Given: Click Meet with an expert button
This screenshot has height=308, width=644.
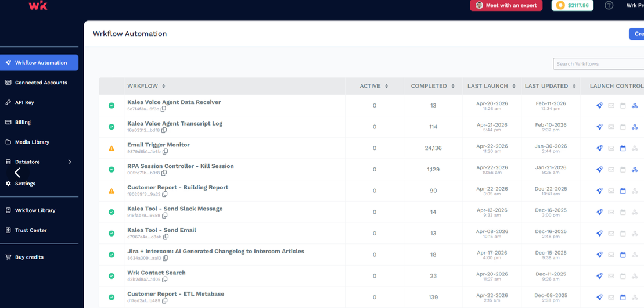Looking at the screenshot, I should pos(506,5).
